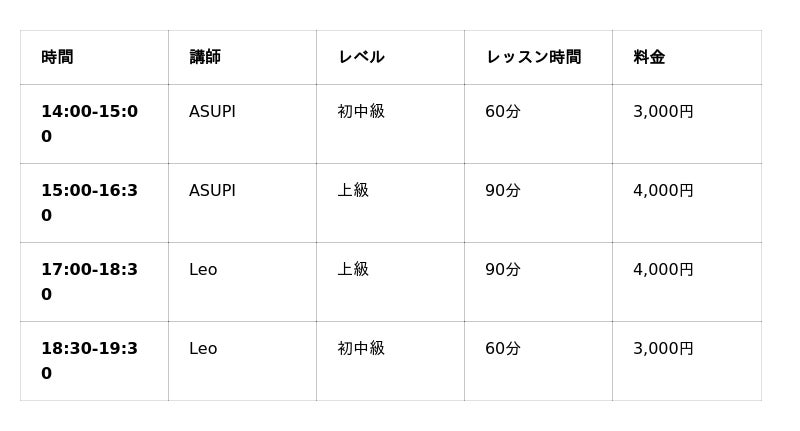Click the 料金 column header
Viewport: 800px width, 431px height.
point(649,57)
